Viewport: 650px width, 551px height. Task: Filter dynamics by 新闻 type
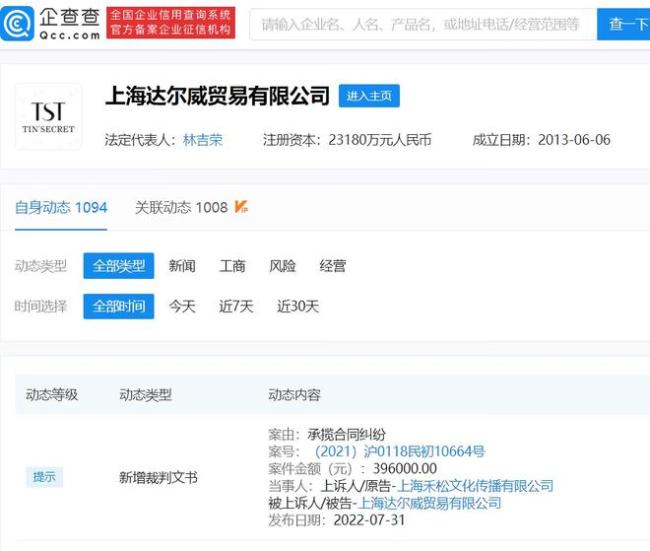[x=182, y=266]
